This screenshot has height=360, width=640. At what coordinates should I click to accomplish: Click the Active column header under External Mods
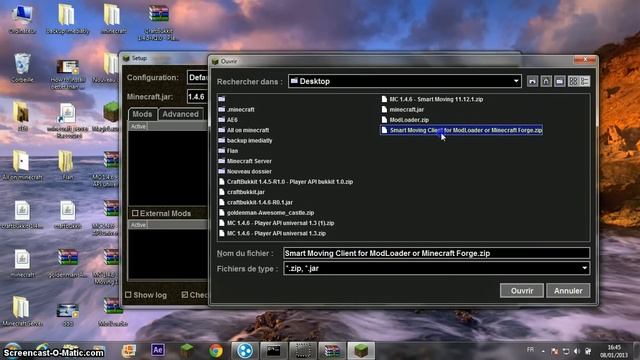point(138,225)
